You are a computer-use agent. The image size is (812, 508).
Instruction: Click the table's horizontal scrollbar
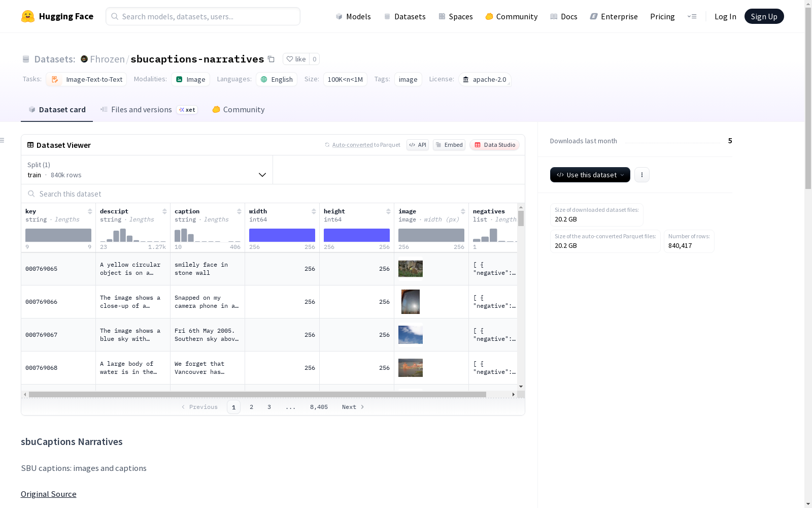click(x=257, y=394)
